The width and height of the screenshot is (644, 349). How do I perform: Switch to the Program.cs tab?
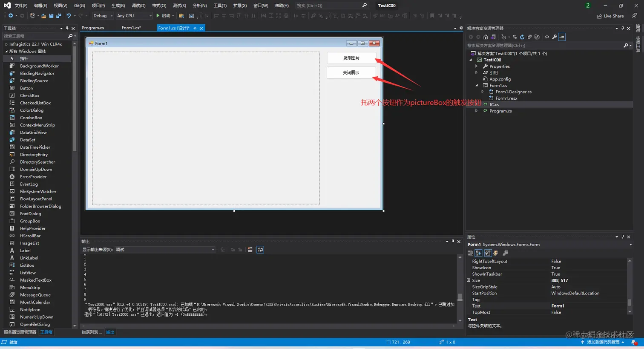point(93,28)
